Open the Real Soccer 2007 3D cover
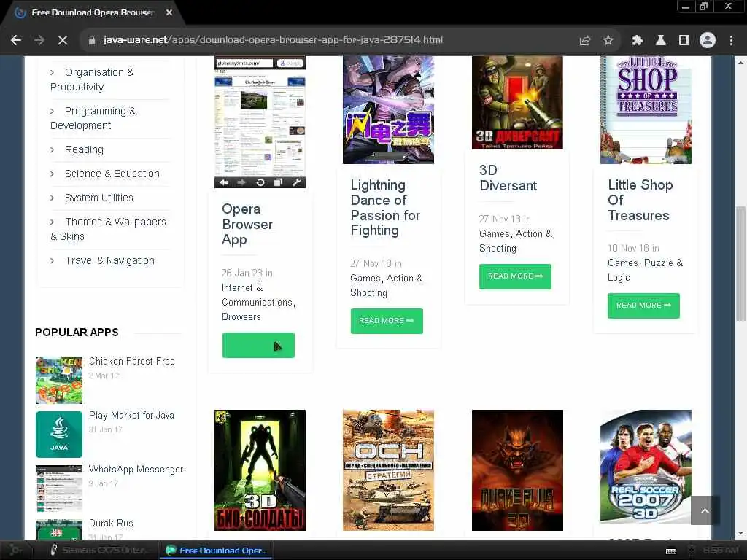Image resolution: width=747 pixels, height=560 pixels. coord(646,466)
